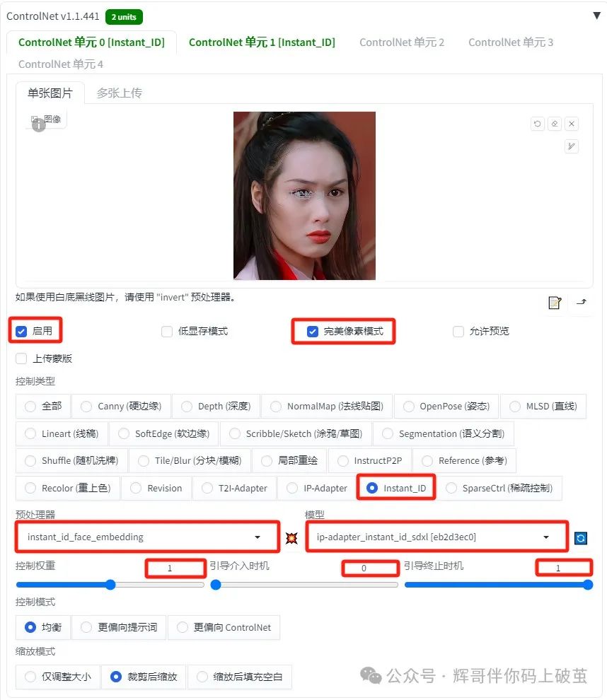Click the pencil draw icon beside the image
The image size is (607, 700).
tap(571, 146)
